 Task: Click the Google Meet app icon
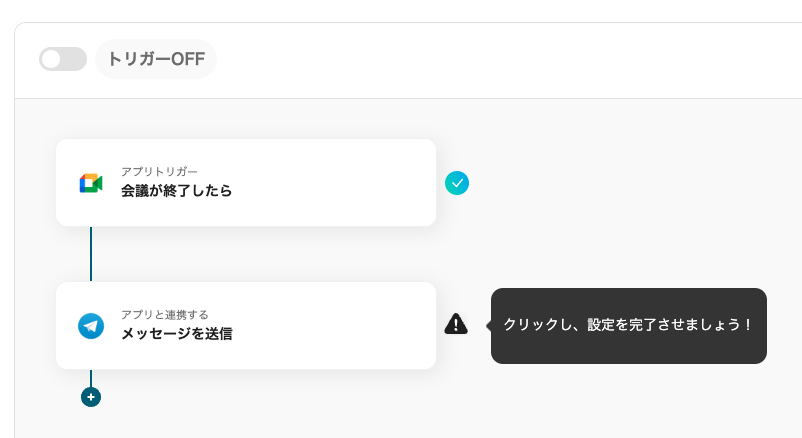pyautogui.click(x=91, y=183)
